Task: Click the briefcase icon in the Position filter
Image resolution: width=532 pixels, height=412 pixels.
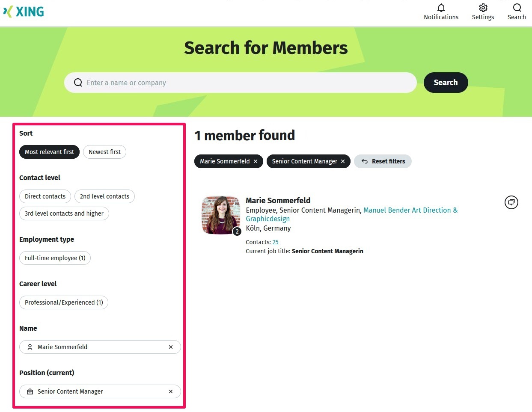Action: [30, 391]
